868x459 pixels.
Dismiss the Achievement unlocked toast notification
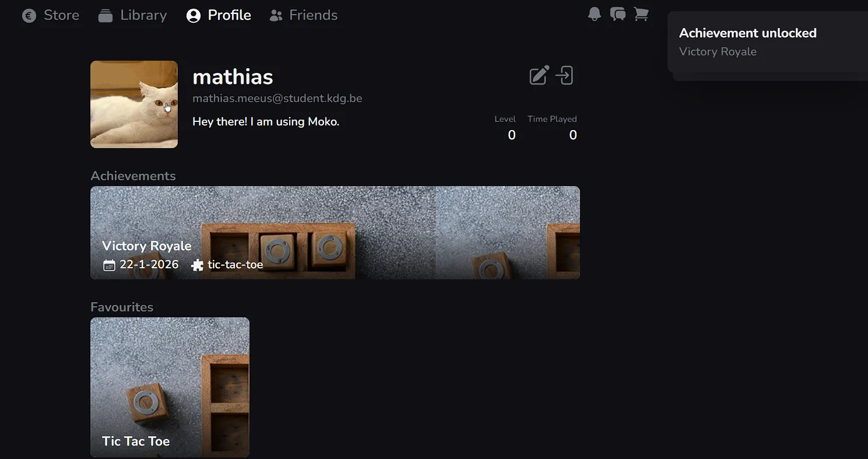click(768, 42)
